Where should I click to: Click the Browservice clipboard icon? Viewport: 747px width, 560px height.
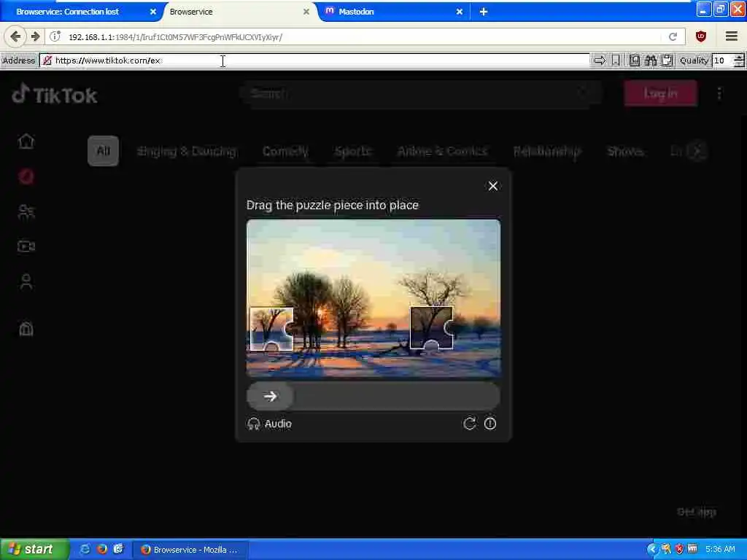pos(667,61)
